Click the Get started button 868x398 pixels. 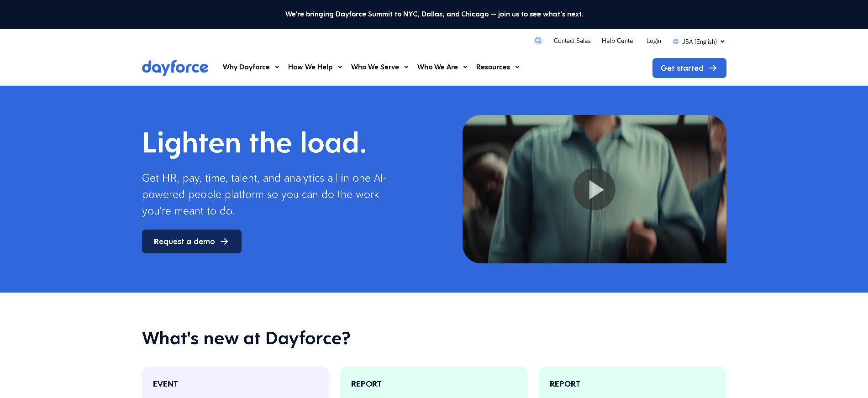coord(689,68)
